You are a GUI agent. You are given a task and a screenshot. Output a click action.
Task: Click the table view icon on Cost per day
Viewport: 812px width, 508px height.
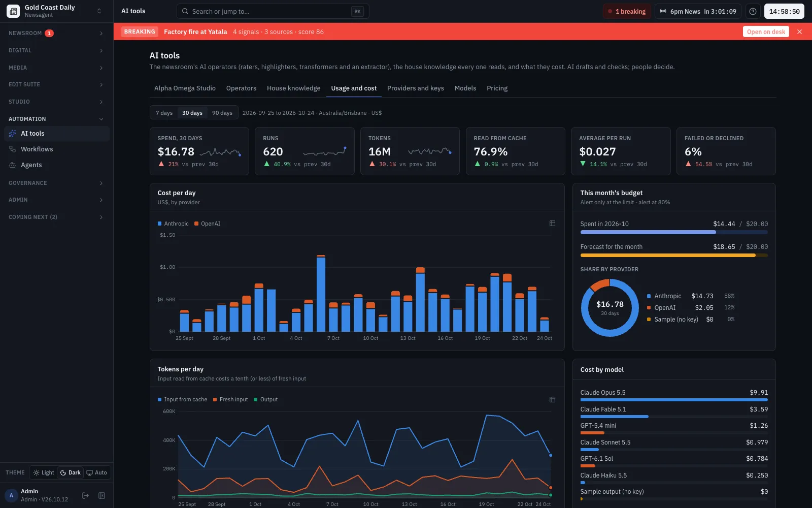point(552,224)
